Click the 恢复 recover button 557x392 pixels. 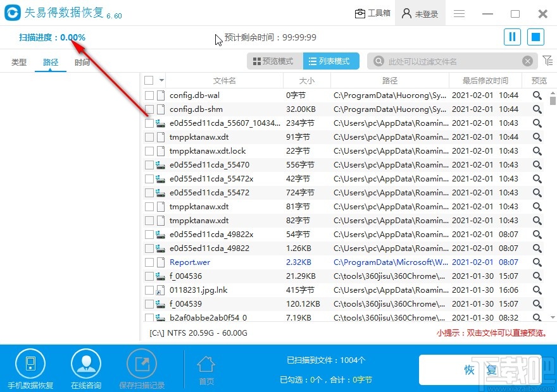click(x=480, y=370)
